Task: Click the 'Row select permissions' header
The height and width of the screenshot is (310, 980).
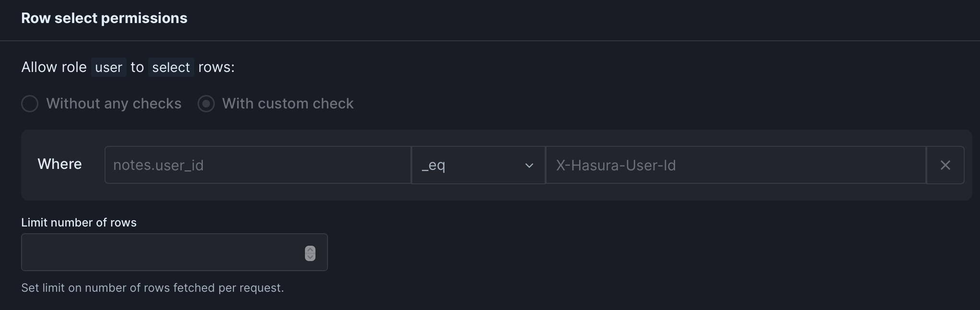Action: [x=104, y=18]
